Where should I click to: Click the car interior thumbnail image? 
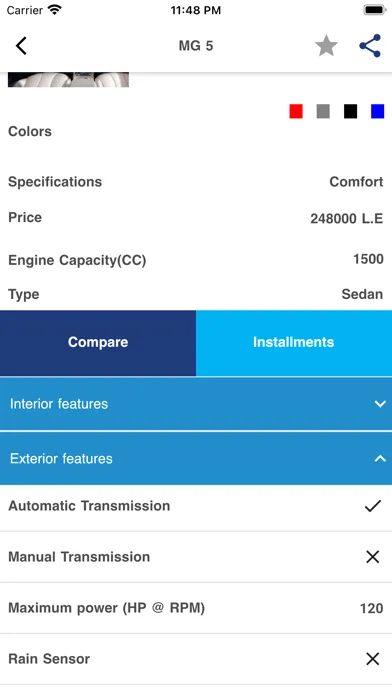(x=68, y=79)
